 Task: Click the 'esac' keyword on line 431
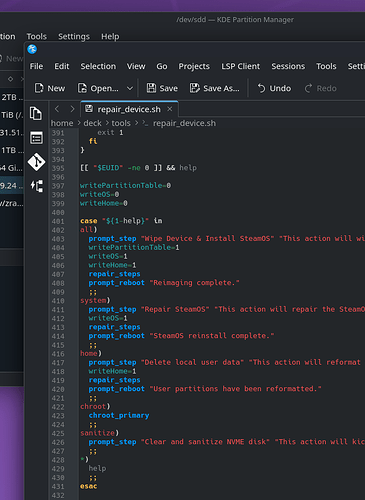(89, 486)
